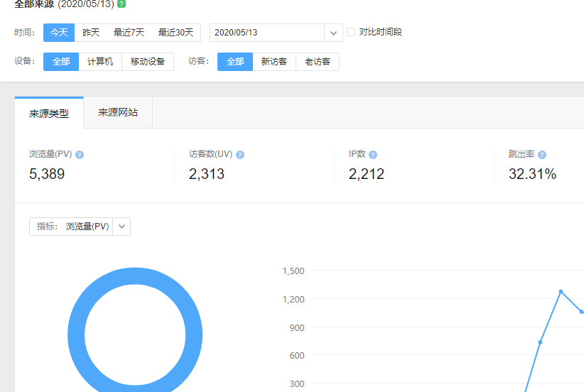This screenshot has height=392, width=584.
Task: Click the help icon next to 跳出率
Action: tap(542, 155)
